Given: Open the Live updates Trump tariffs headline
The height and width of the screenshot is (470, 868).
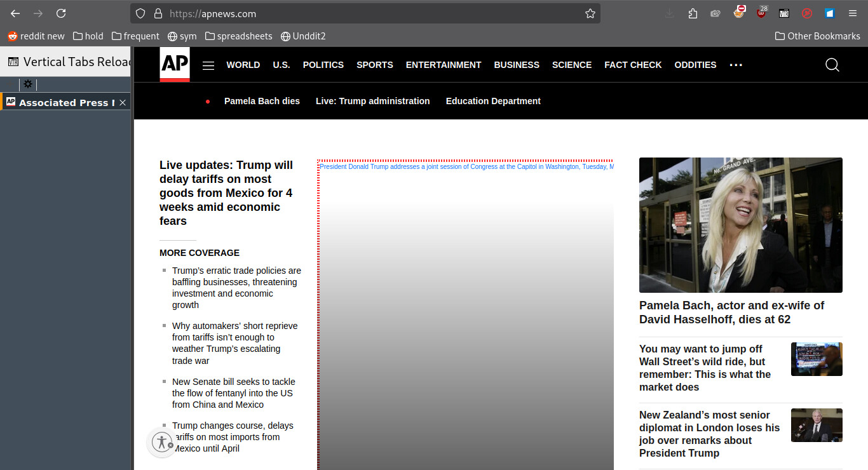Looking at the screenshot, I should [227, 193].
